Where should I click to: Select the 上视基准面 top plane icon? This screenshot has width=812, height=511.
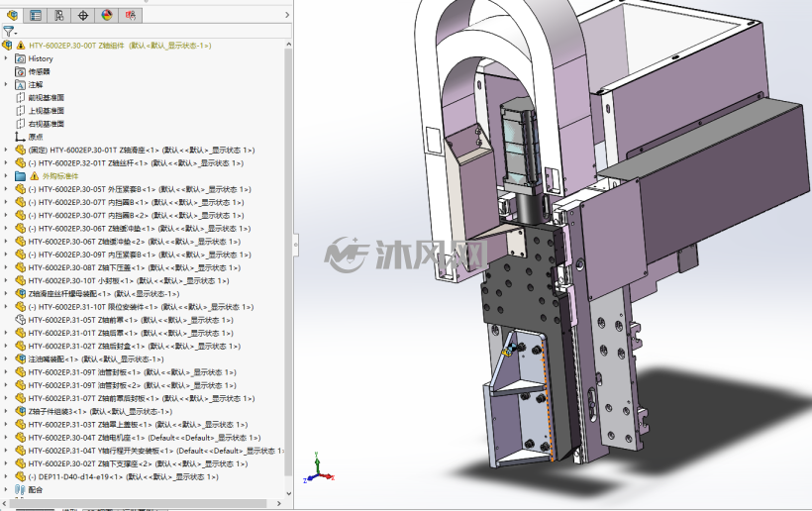(x=20, y=110)
